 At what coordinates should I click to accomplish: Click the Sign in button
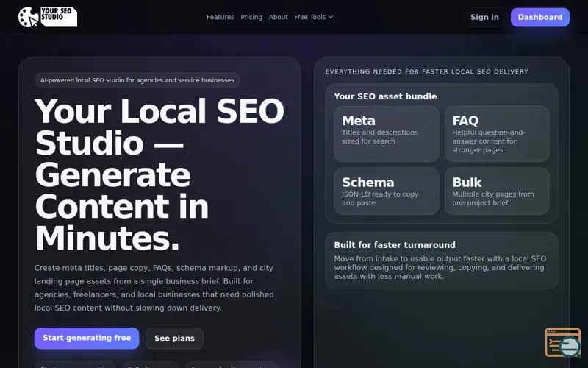484,17
